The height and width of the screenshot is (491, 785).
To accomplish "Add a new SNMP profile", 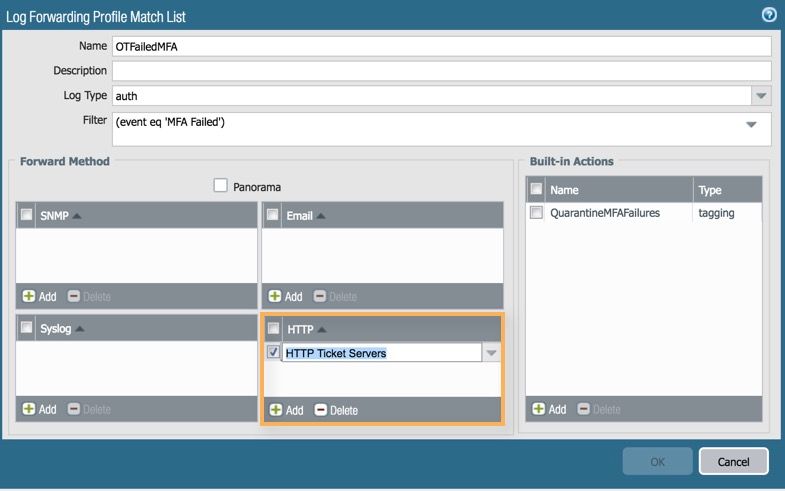I will click(40, 296).
